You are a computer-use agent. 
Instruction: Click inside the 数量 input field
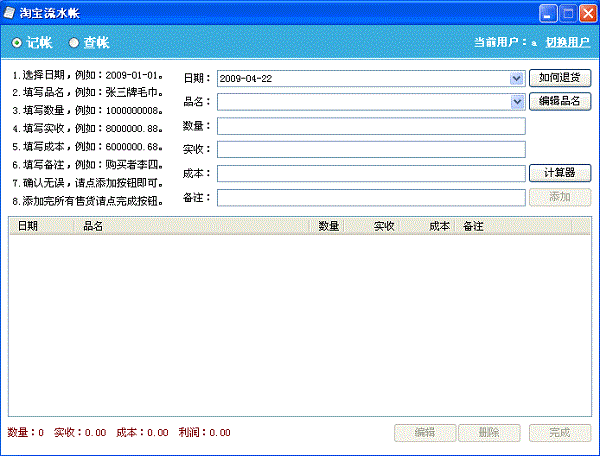click(x=370, y=126)
